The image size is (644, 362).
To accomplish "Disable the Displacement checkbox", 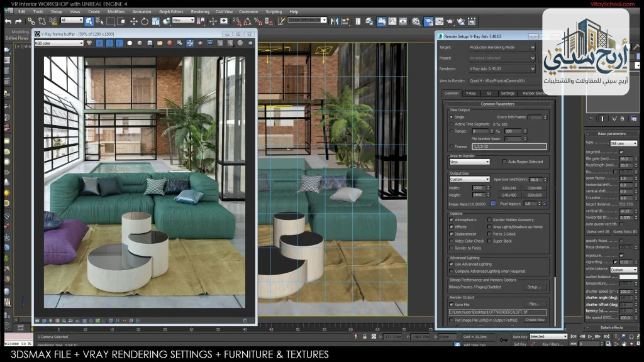I will [452, 234].
